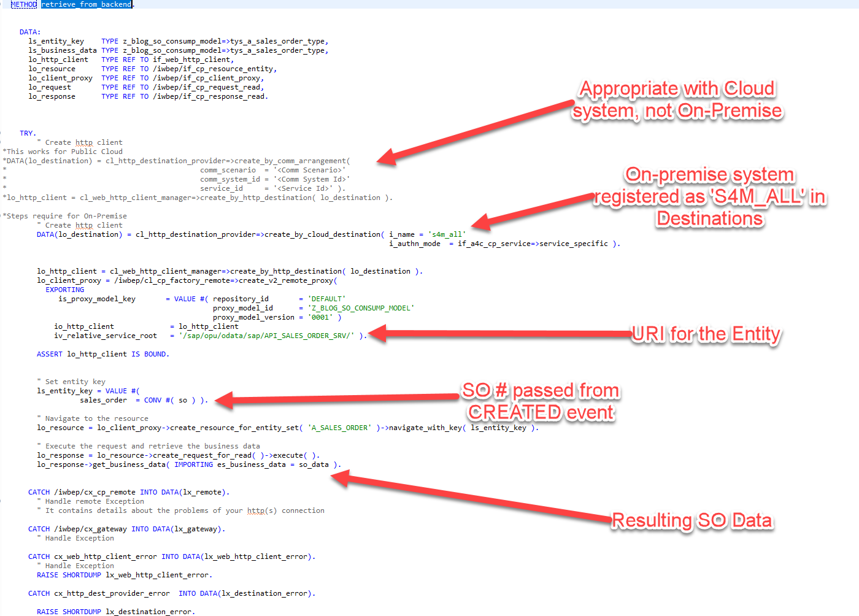Click the EXPORTING keyword

point(64,290)
